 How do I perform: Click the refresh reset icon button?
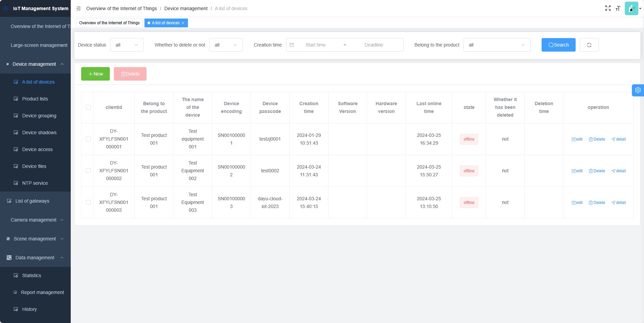[589, 45]
